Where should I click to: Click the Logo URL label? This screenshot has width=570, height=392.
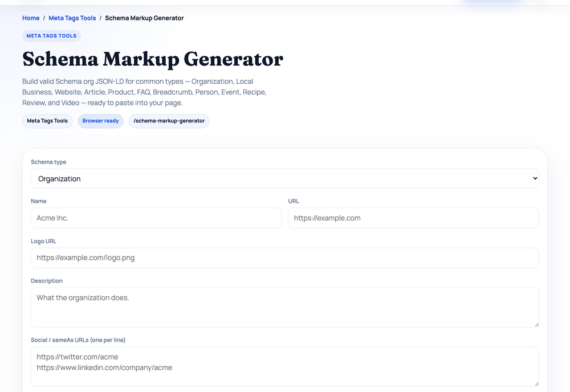point(43,241)
